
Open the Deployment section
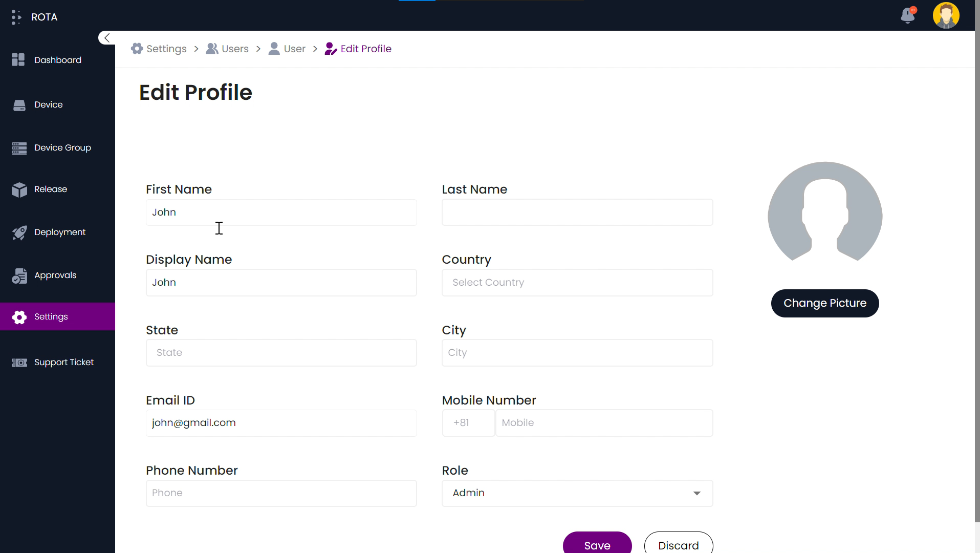[60, 232]
